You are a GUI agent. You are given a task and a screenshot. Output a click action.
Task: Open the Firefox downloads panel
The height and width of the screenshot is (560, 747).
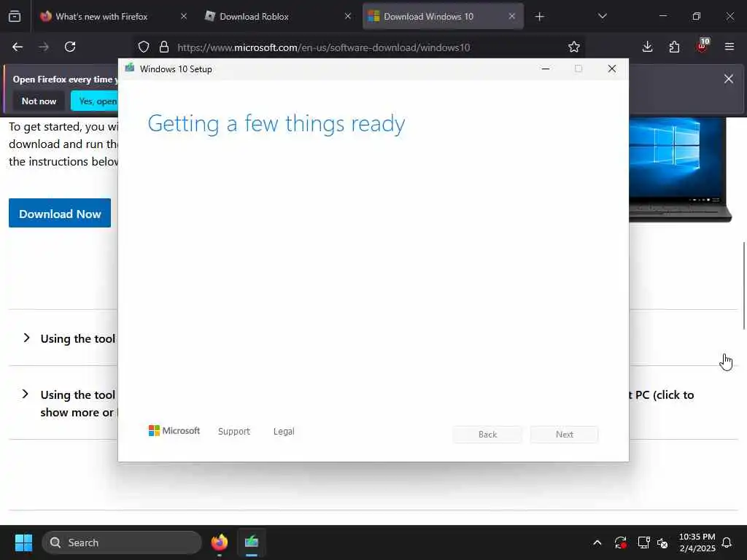point(648,47)
